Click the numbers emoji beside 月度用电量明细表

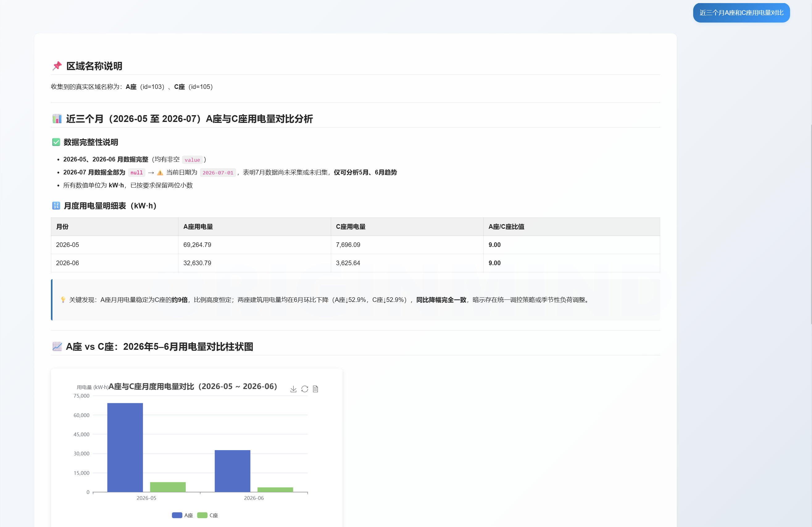click(x=56, y=206)
